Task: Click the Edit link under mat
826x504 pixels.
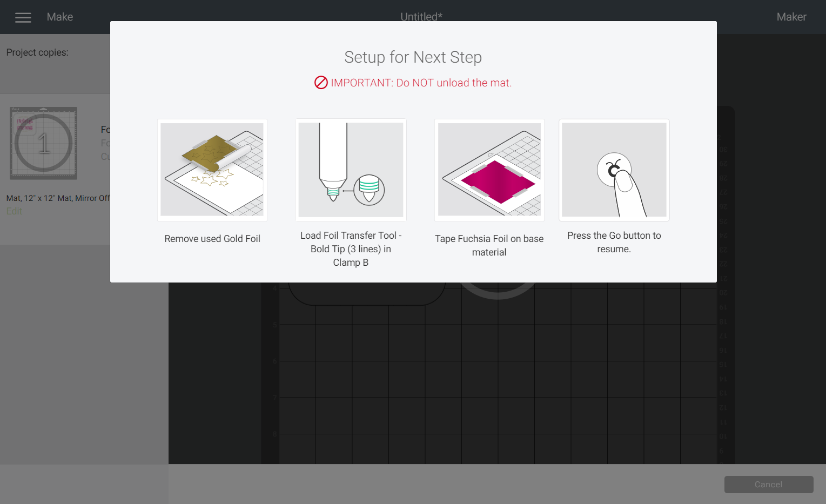Action: click(14, 211)
